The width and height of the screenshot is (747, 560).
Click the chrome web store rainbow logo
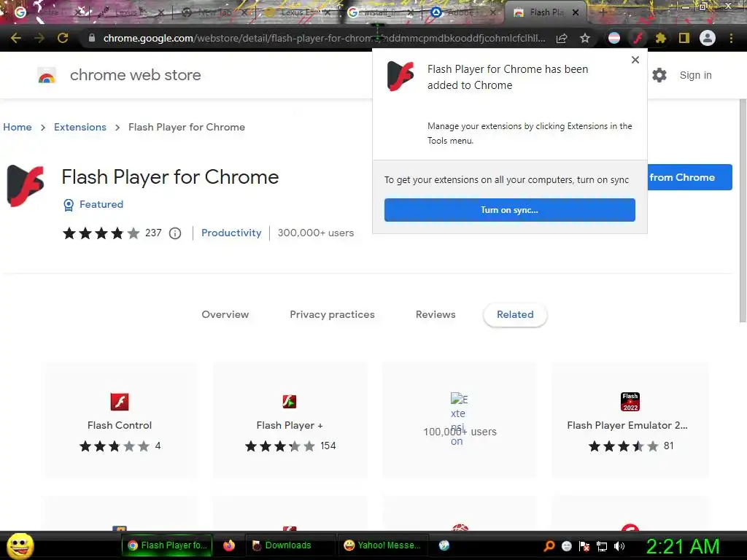pyautogui.click(x=47, y=76)
